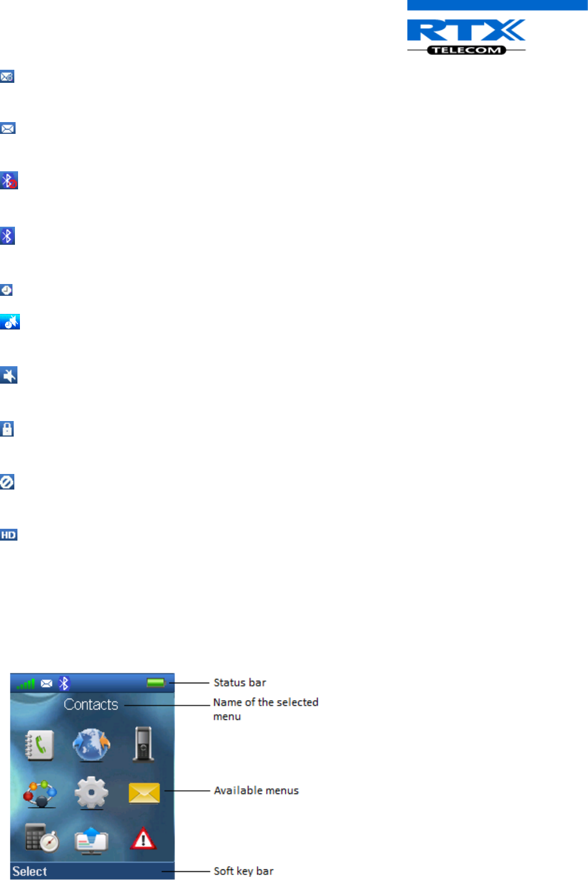Click the padlock key lock icon
The height and width of the screenshot is (890, 588).
tap(7, 428)
